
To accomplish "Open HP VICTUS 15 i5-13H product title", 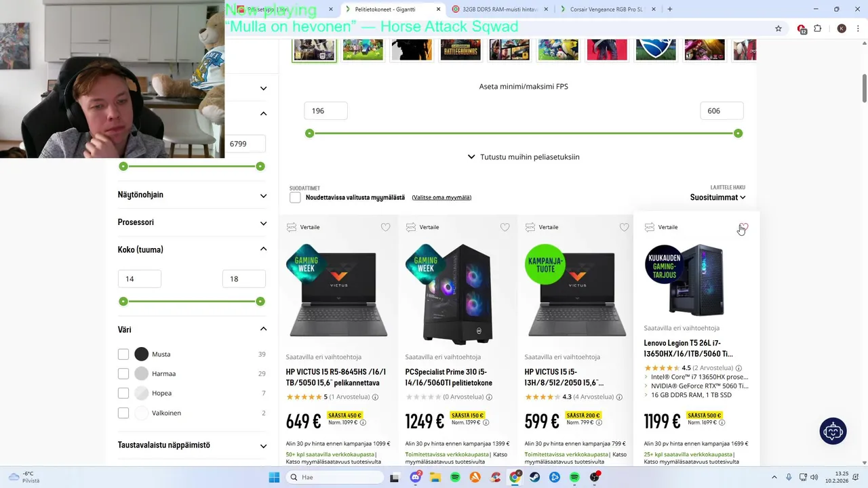I will (564, 377).
